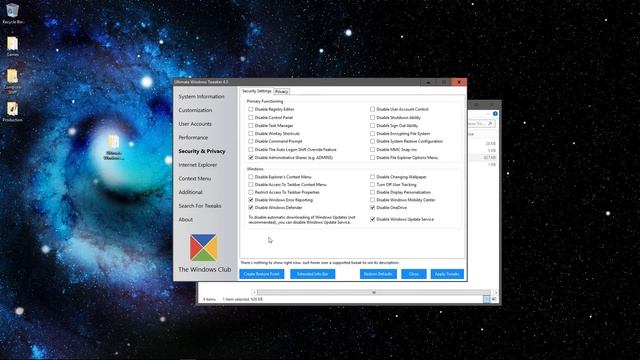Toggle Disable Control Panel checkbox
The height and width of the screenshot is (360, 640).
coord(251,118)
